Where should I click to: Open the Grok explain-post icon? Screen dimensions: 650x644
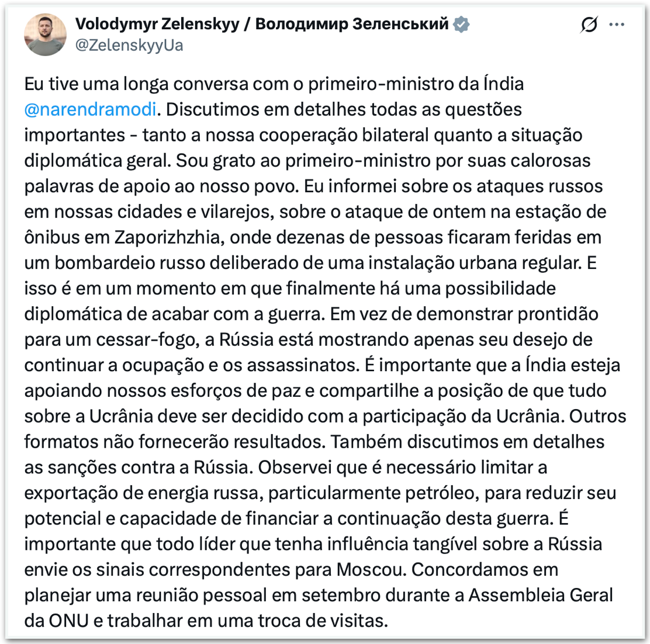[589, 25]
